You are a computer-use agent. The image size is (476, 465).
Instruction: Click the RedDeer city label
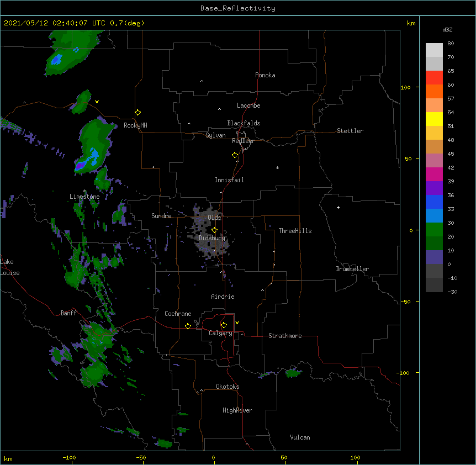(243, 141)
